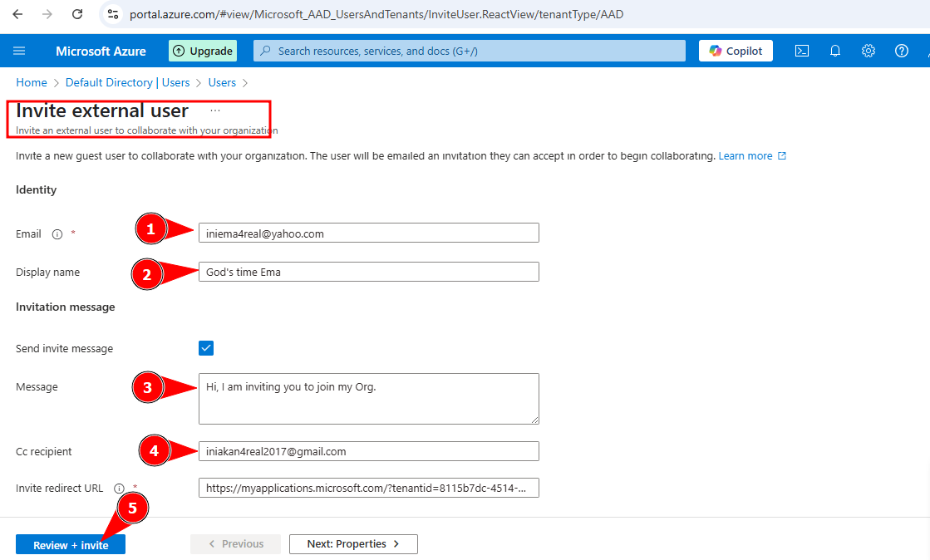Open the notifications bell
Image resolution: width=930 pixels, height=560 pixels.
pyautogui.click(x=835, y=51)
